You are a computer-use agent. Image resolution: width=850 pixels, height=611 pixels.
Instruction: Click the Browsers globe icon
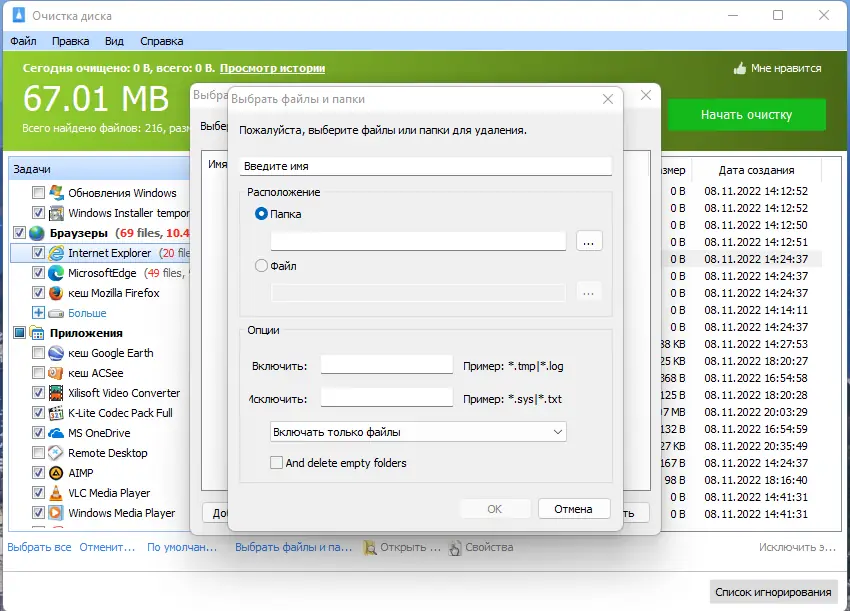coord(37,233)
